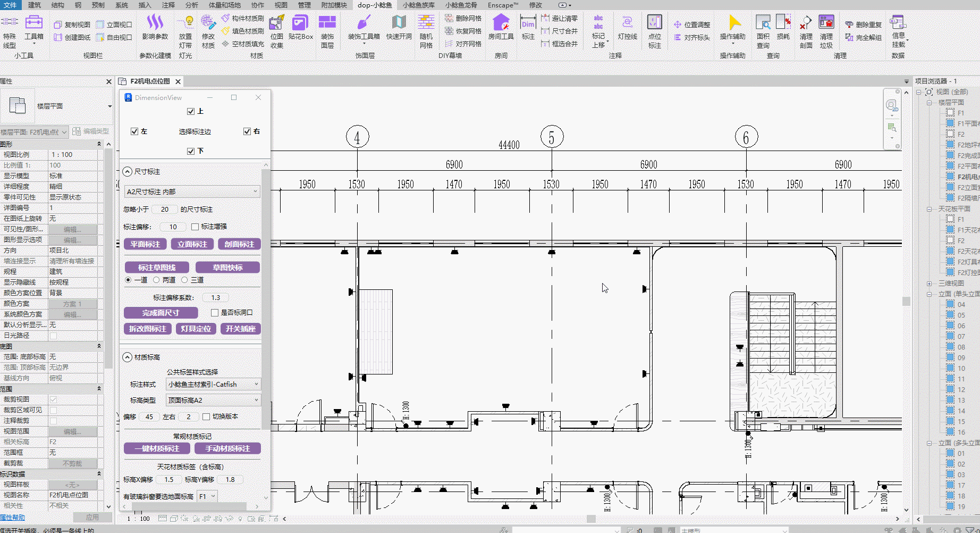Open the 建筑 ribbon tab
980x533 pixels.
tap(34, 5)
